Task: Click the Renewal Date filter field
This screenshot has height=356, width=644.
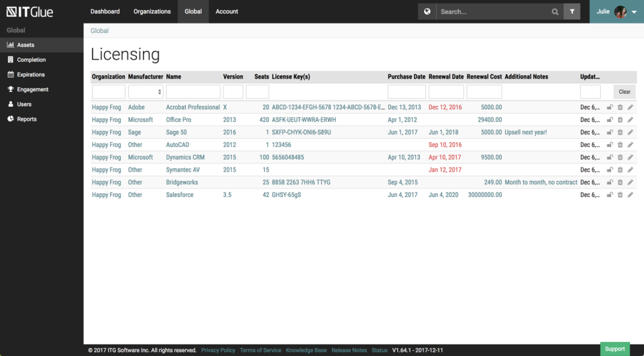Action: pos(446,92)
